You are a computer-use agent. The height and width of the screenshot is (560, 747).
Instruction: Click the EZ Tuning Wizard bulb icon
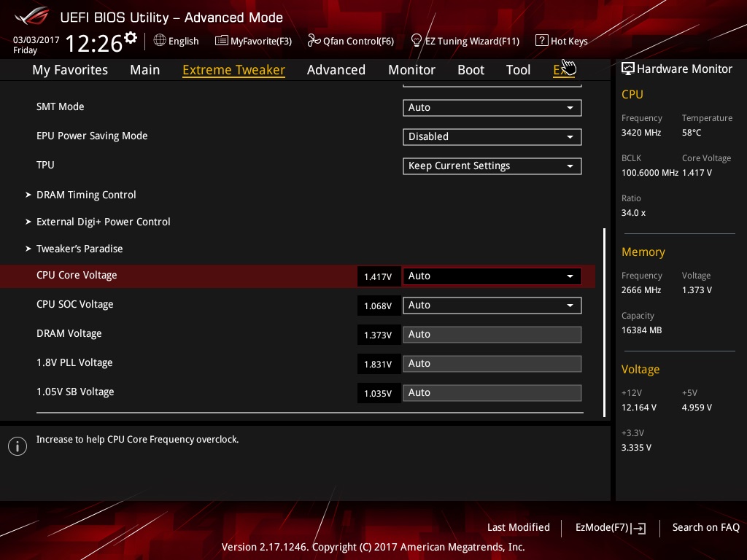[416, 41]
